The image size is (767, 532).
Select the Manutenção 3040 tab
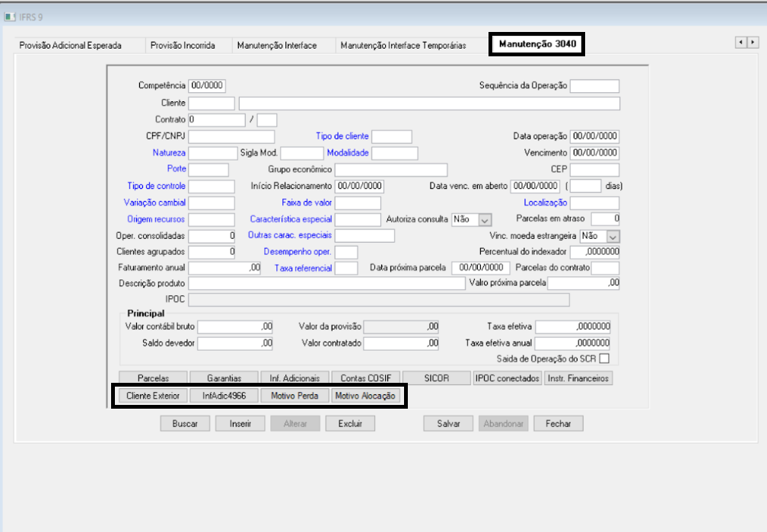point(537,44)
